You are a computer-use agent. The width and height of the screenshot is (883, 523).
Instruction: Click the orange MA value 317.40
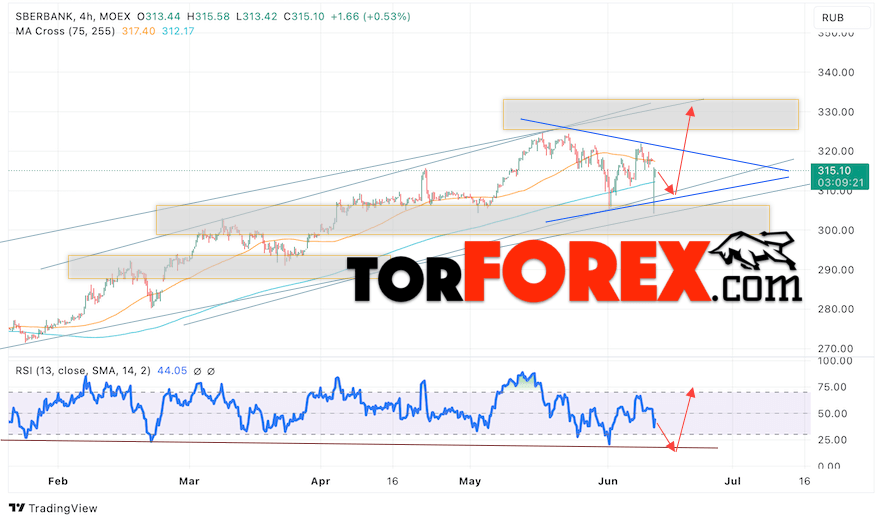(139, 32)
